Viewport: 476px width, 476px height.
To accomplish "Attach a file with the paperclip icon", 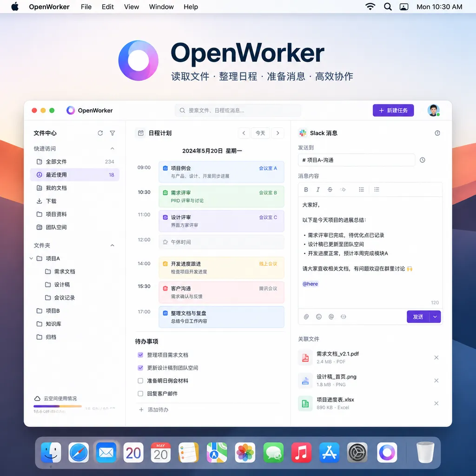I will click(306, 317).
